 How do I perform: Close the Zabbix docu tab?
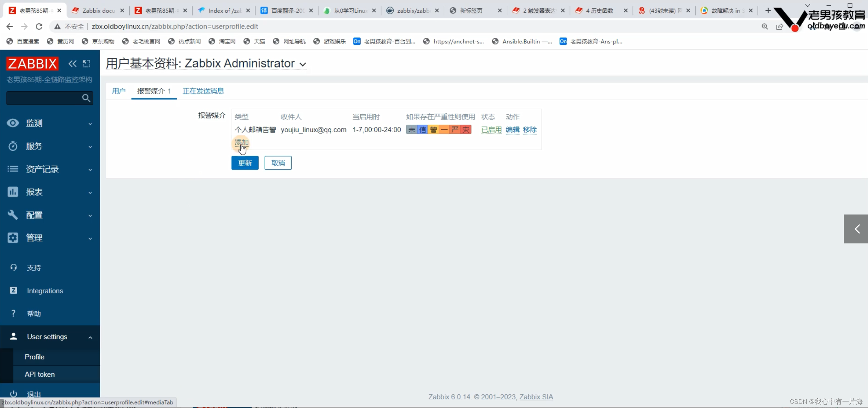tap(122, 11)
